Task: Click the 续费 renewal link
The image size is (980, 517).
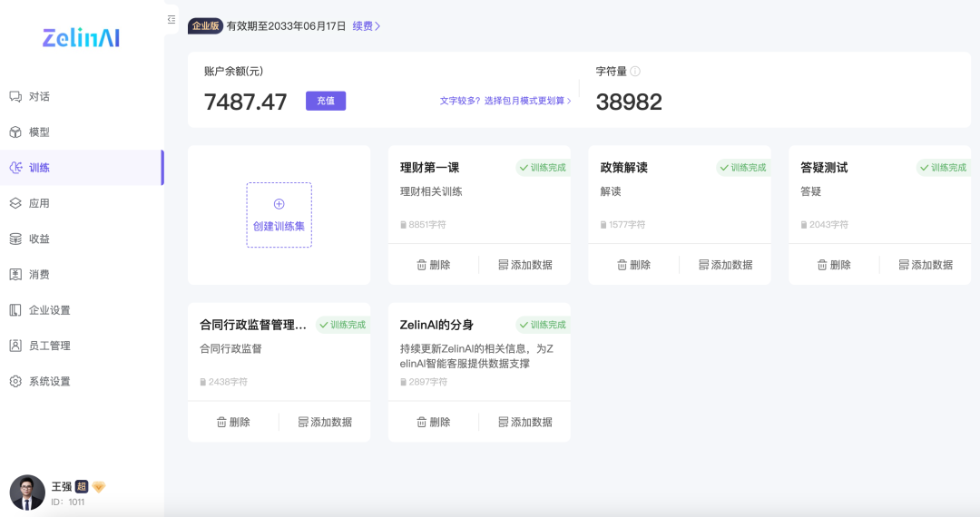Action: 367,25
